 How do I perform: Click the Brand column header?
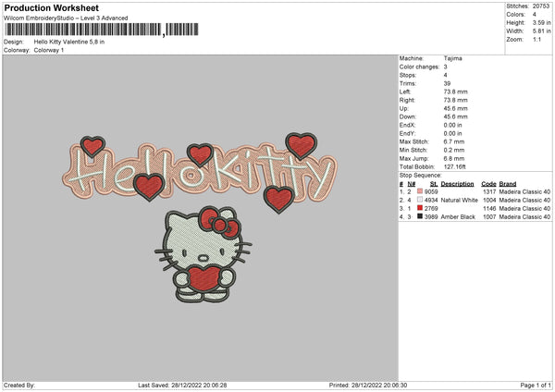pos(508,184)
